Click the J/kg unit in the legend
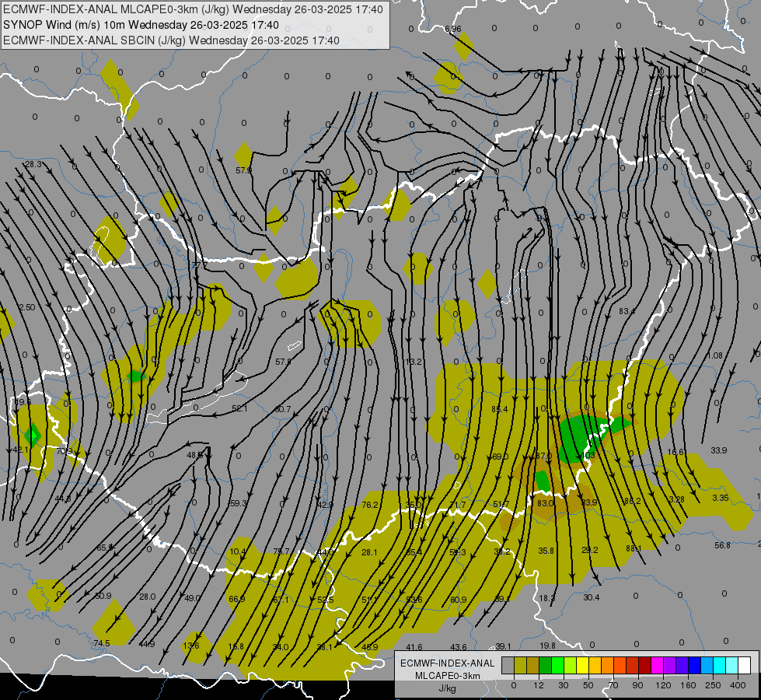This screenshot has width=761, height=700. coord(447,688)
